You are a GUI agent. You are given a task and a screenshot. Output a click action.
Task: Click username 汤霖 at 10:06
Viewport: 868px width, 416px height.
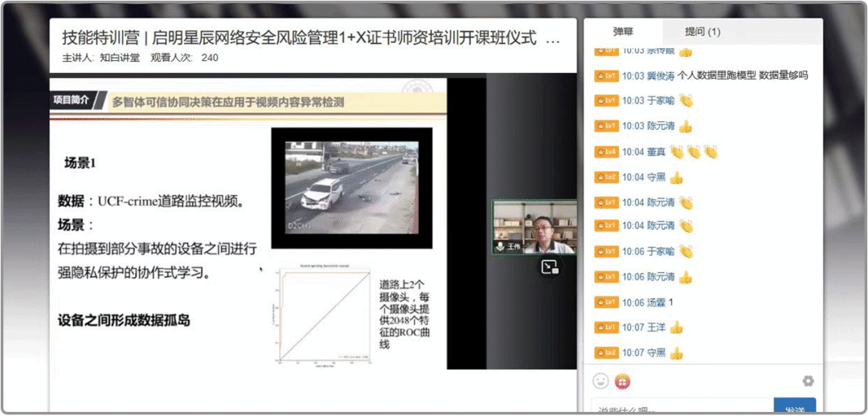[656, 303]
